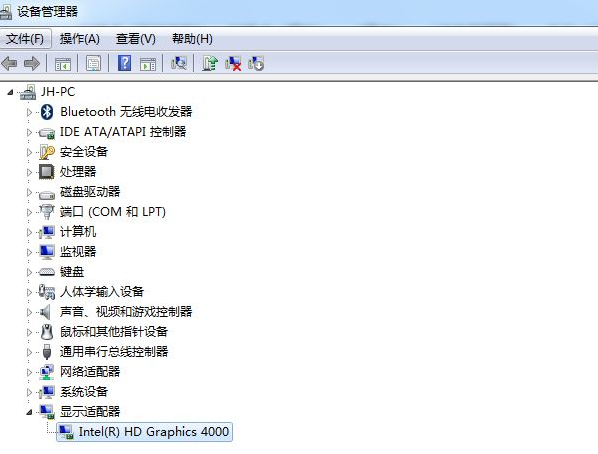Expand the 端口 (COM 和 LPT) node
Image resolution: width=598 pixels, height=454 pixels.
(29, 212)
